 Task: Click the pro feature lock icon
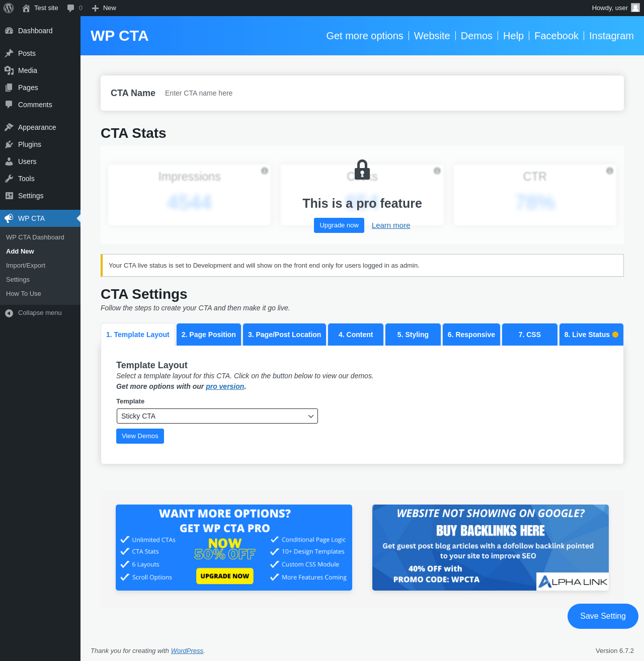click(362, 170)
